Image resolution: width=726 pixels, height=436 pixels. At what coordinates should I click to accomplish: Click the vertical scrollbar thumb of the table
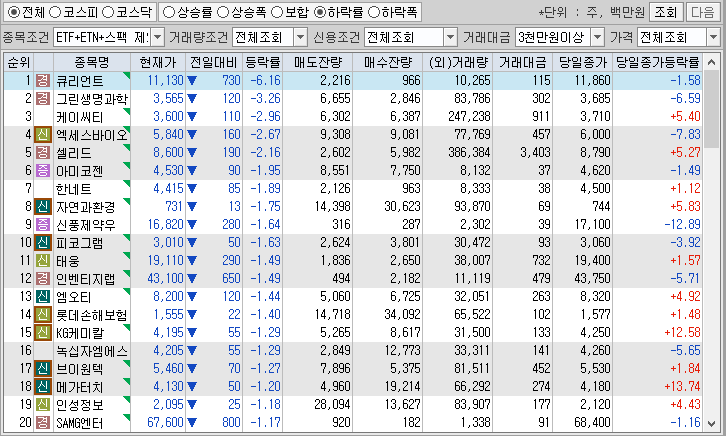click(711, 110)
